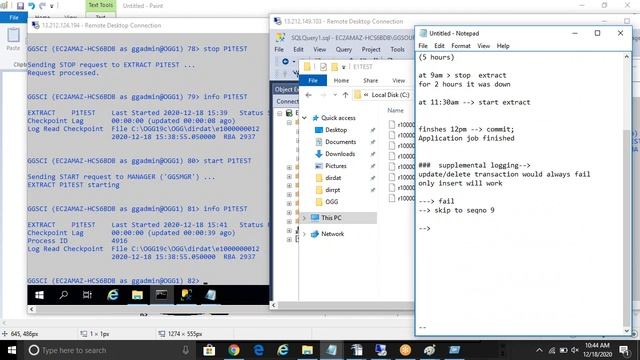Screen dimensions: 640x360
Task: Switch to View tab in File Explorer
Action: pos(399,80)
